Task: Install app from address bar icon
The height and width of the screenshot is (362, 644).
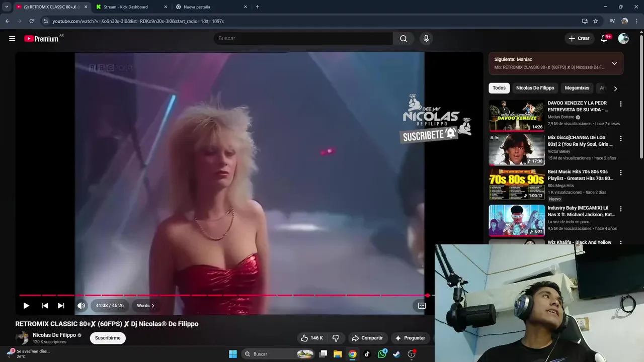Action: (x=585, y=21)
